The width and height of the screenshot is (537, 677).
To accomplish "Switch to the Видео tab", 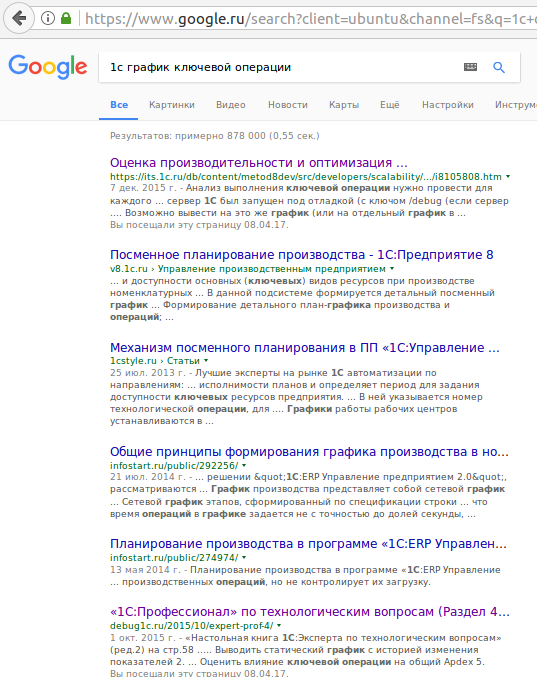I will pos(231,105).
